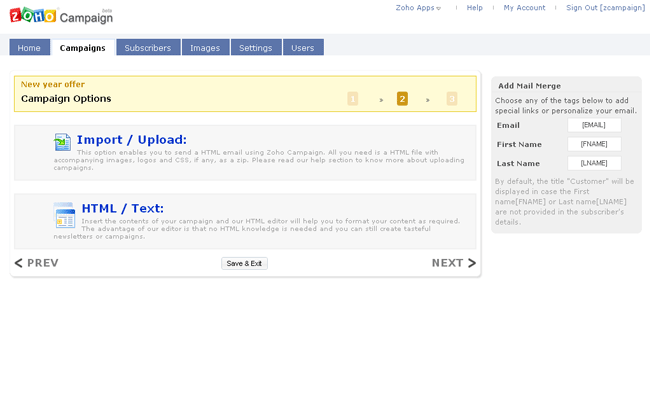Open the Users tab
Image resolution: width=650 pixels, height=411 pixels.
pyautogui.click(x=303, y=48)
